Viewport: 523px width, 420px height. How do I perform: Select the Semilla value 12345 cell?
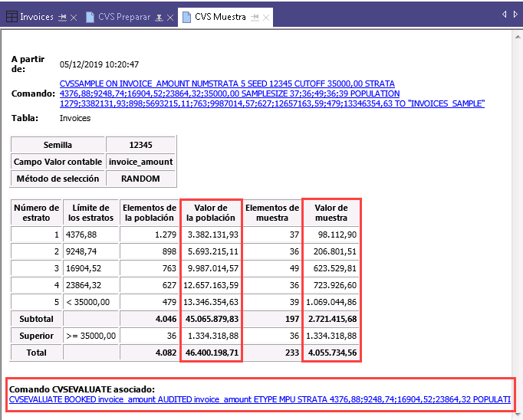coord(141,145)
